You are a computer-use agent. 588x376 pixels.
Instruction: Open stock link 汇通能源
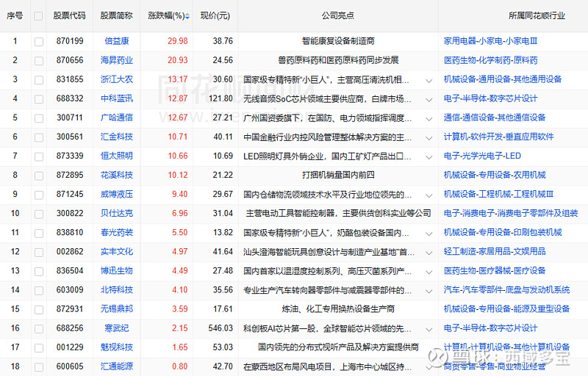(117, 366)
